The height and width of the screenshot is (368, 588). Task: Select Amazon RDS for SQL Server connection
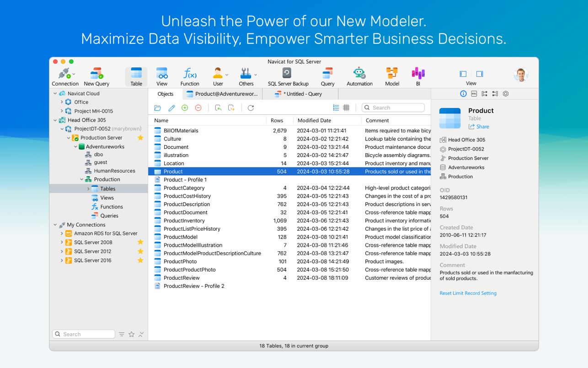102,233
